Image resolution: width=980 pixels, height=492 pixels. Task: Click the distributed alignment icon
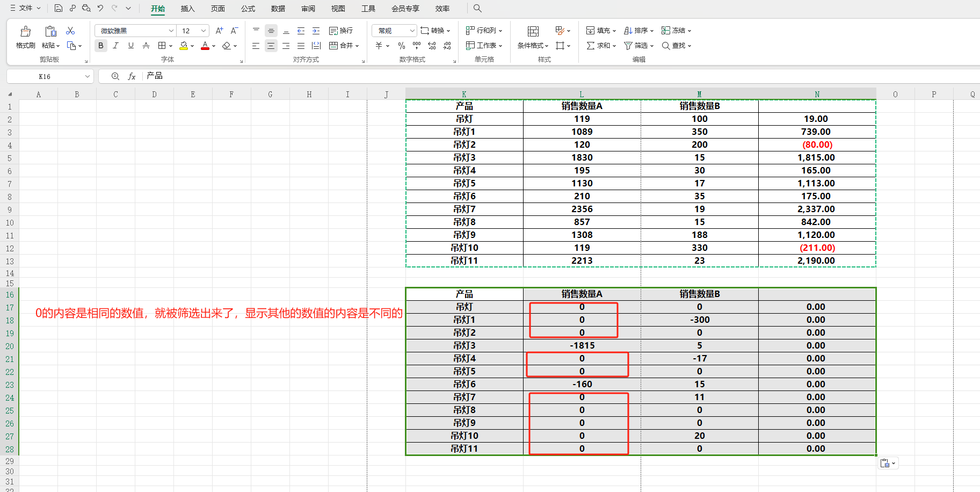[x=316, y=46]
